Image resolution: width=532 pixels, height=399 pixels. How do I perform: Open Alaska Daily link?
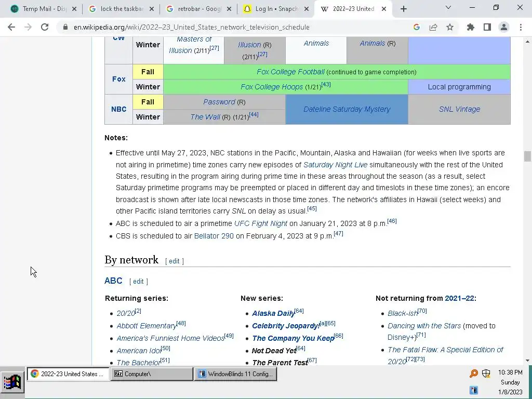[273, 313]
